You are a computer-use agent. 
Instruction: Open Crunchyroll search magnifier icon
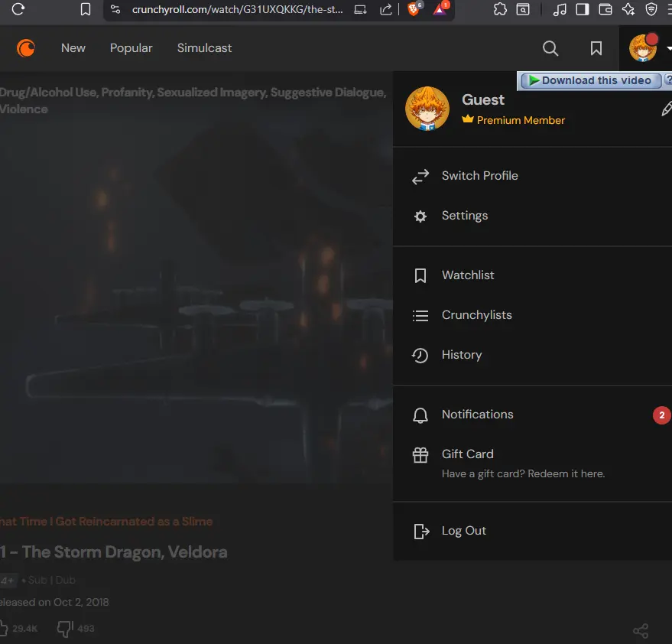pyautogui.click(x=550, y=48)
